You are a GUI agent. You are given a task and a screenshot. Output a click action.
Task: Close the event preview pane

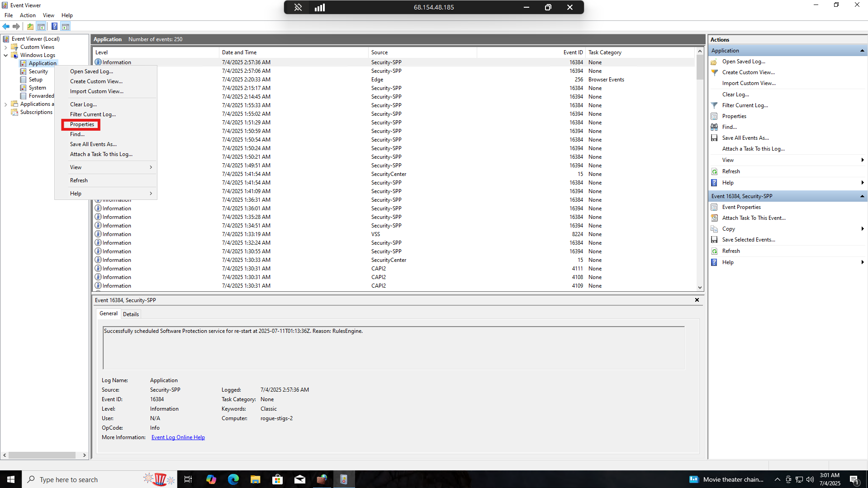click(x=697, y=300)
